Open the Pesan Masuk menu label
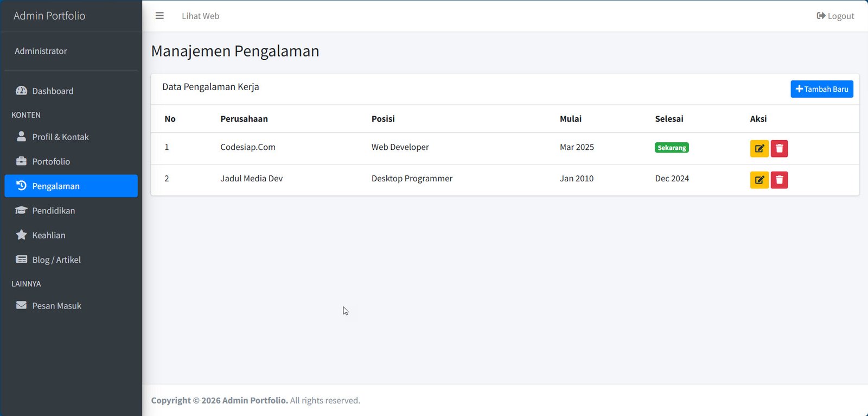The image size is (868, 416). [56, 306]
